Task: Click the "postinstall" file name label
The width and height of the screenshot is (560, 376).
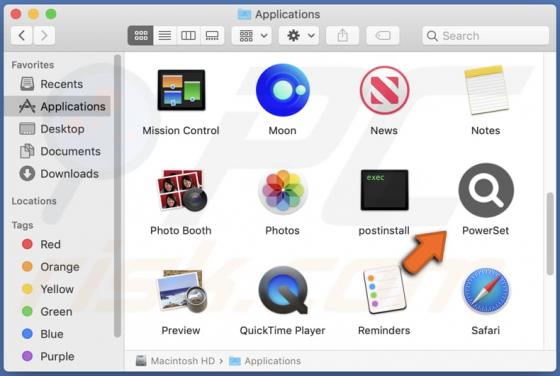Action: coord(384,230)
